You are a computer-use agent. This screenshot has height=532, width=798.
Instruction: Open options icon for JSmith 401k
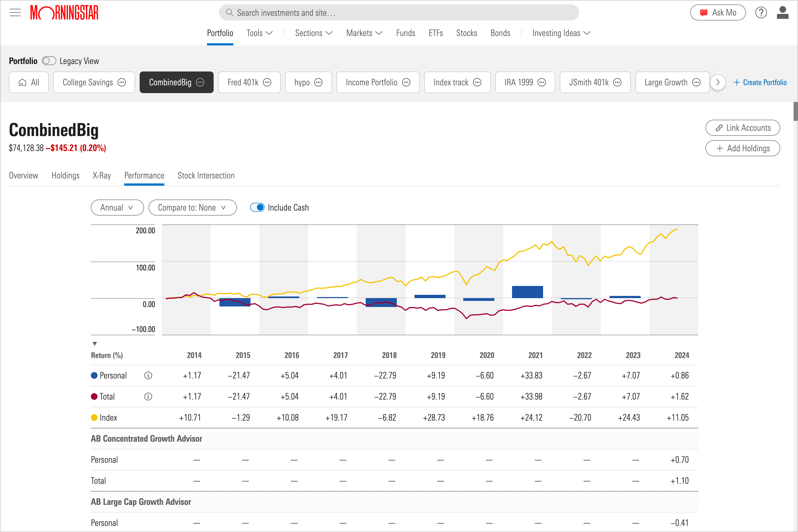click(618, 83)
